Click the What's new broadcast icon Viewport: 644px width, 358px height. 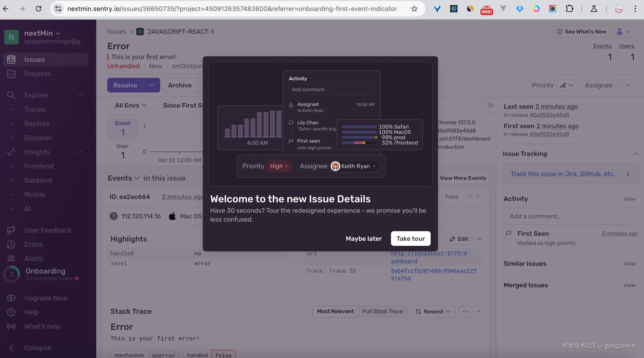[x=11, y=326]
